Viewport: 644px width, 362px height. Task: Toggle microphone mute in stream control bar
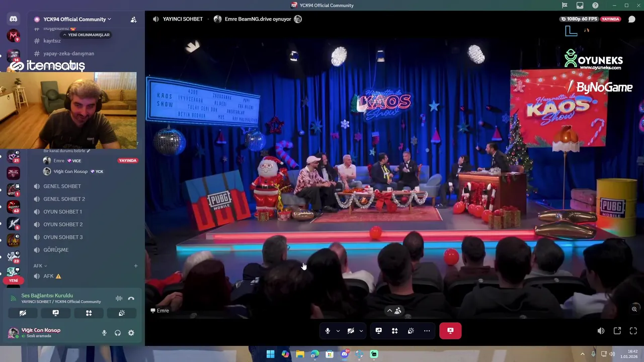(x=327, y=331)
